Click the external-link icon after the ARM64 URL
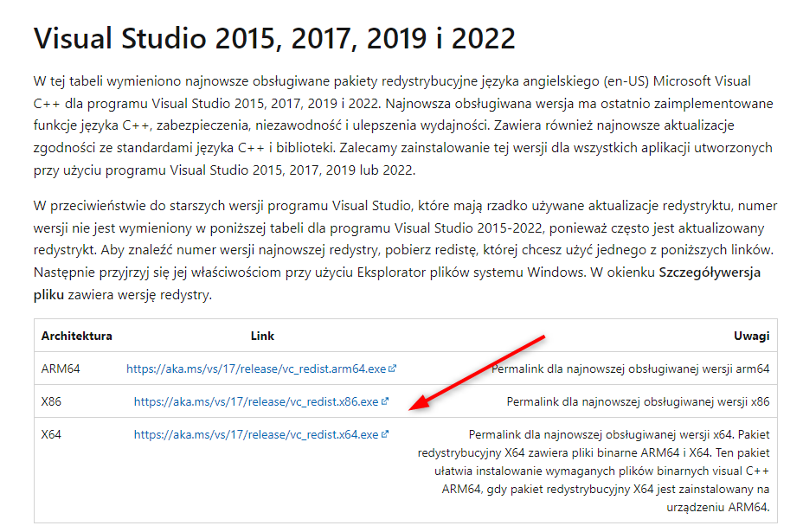803x532 pixels. pos(393,369)
